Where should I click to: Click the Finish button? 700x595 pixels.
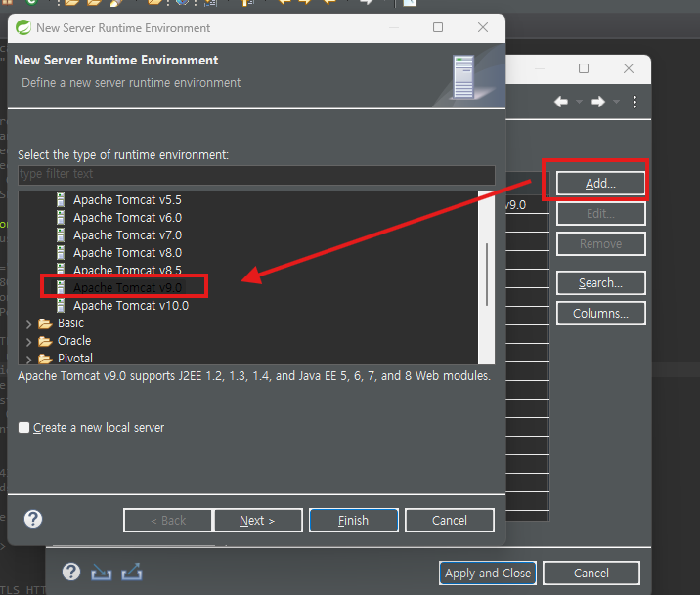(x=354, y=520)
